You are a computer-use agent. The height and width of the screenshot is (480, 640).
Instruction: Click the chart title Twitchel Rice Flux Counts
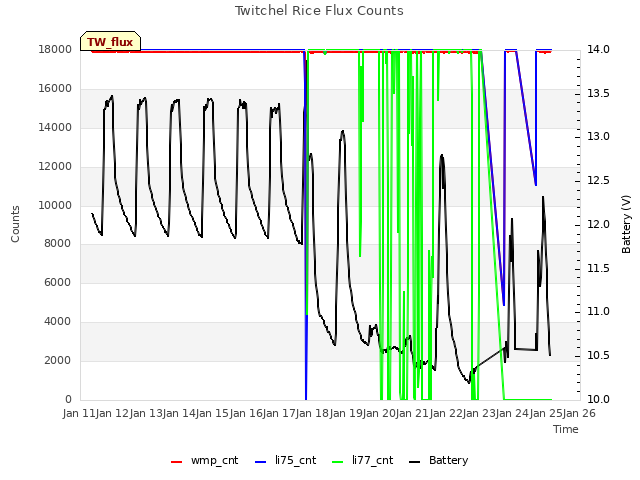(319, 11)
